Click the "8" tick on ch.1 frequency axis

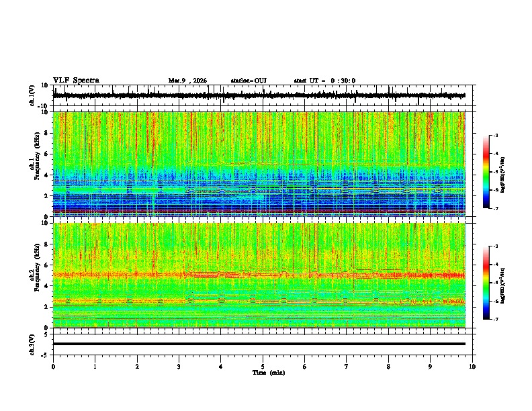47,133
